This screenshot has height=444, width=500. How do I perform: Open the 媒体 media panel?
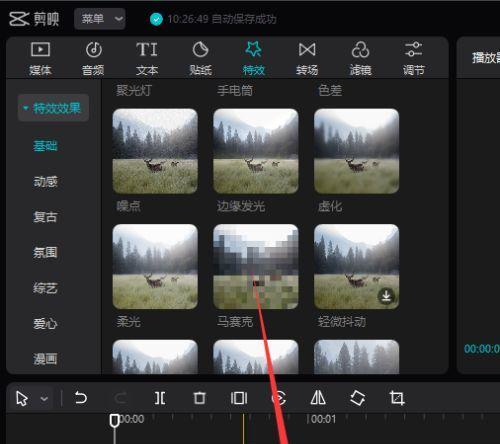(40, 59)
